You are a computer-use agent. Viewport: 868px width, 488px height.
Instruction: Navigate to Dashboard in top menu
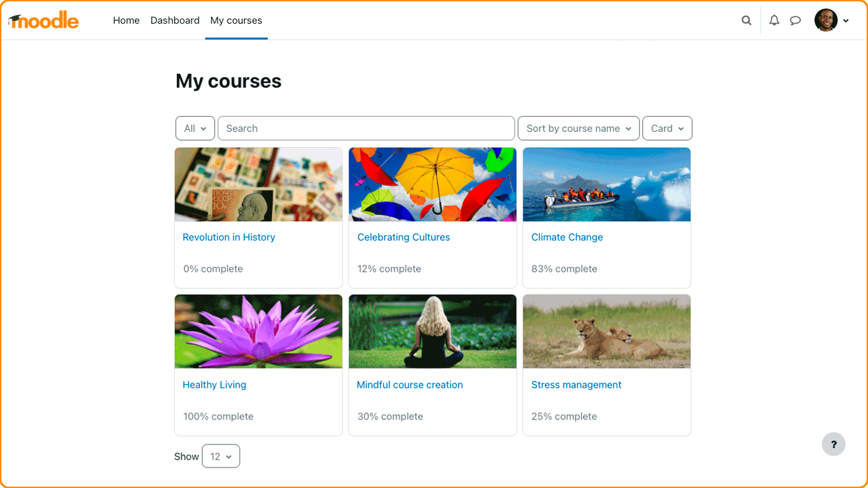175,20
